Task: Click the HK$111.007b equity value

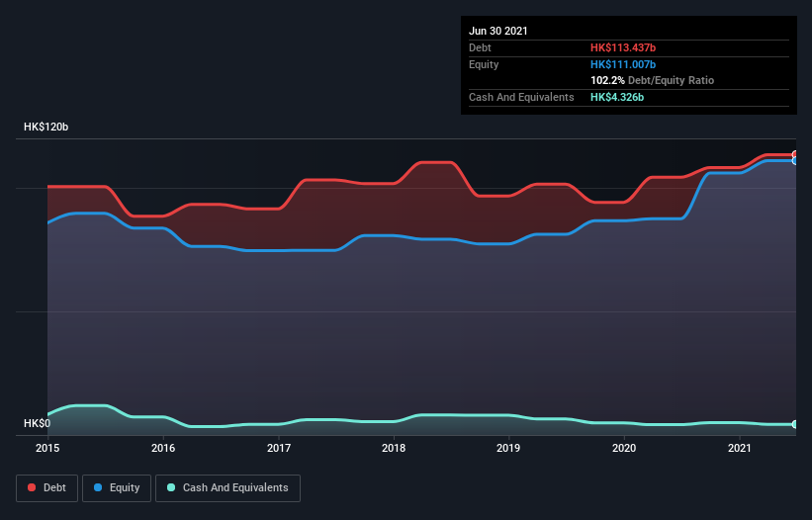Action: [x=623, y=64]
